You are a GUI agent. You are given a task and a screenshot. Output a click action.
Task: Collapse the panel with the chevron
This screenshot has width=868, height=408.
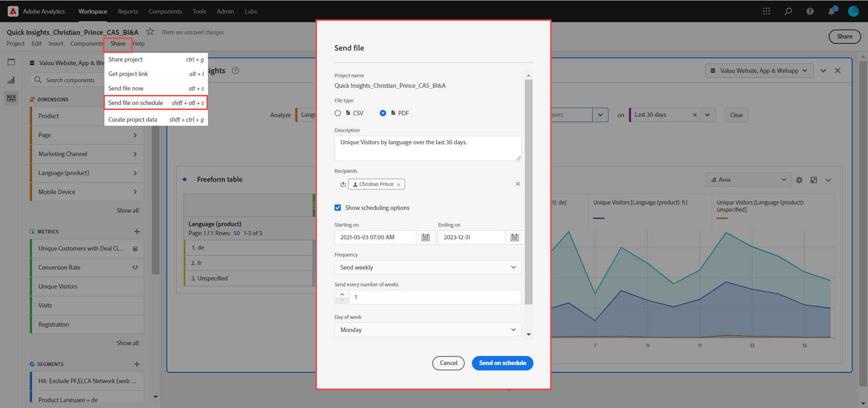click(x=823, y=71)
